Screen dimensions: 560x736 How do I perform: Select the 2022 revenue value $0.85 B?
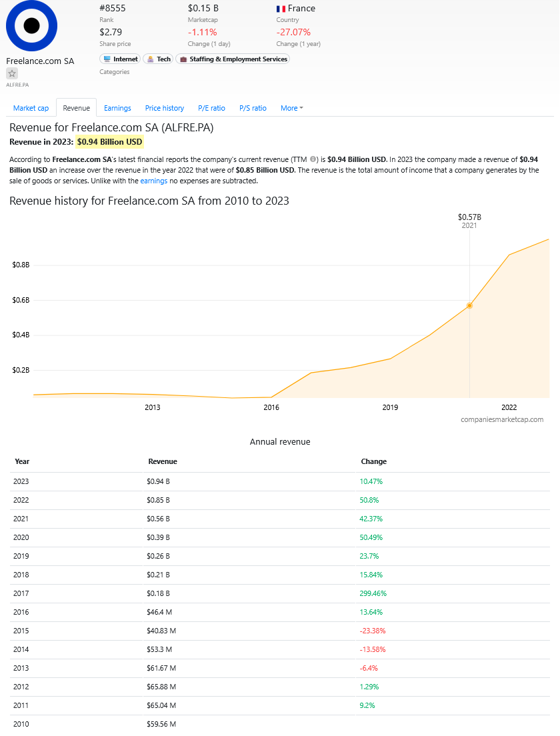[158, 500]
